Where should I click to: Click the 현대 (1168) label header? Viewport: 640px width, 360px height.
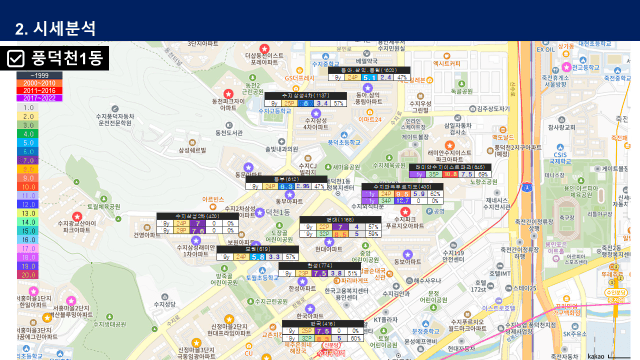[x=340, y=220]
